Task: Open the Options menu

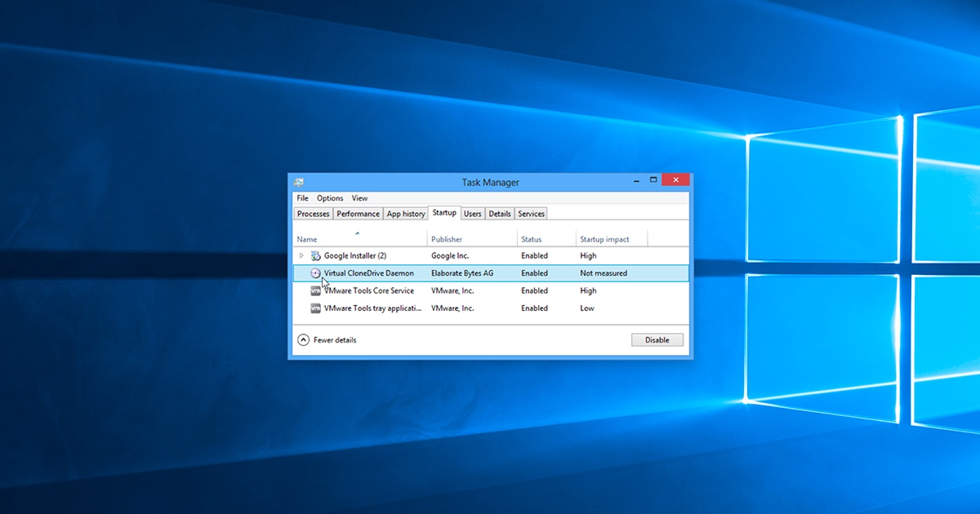Action: [x=330, y=198]
